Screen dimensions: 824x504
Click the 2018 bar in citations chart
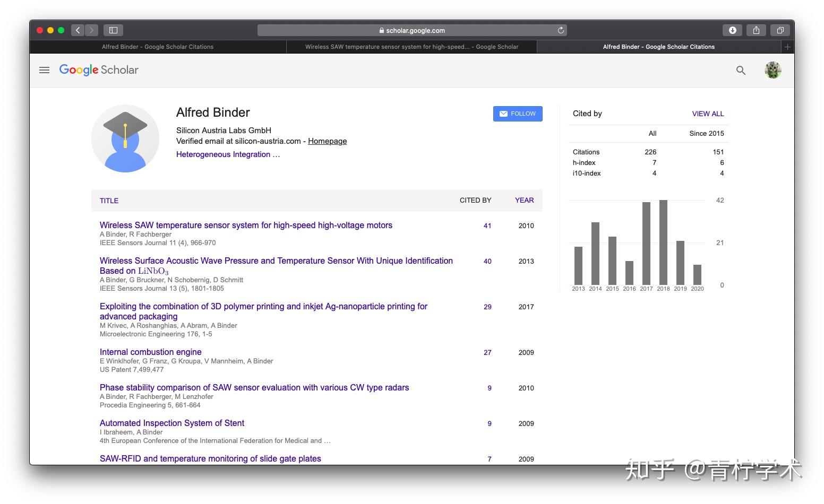(x=663, y=242)
